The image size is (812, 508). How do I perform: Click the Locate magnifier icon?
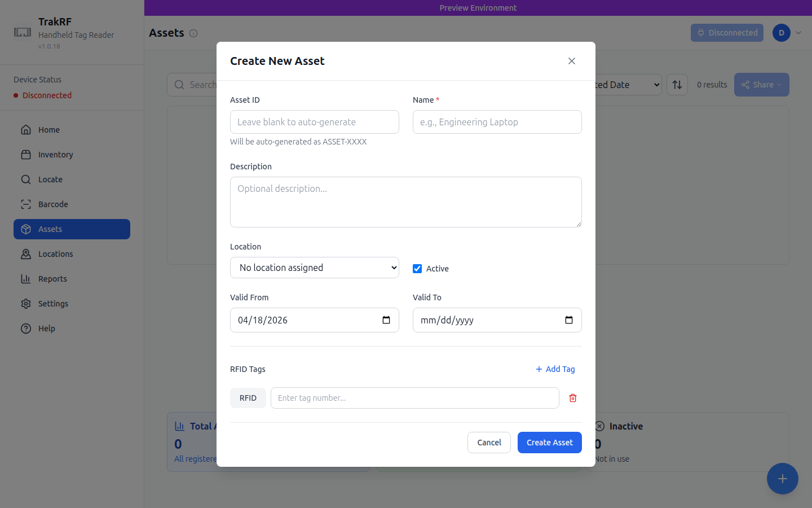point(26,179)
